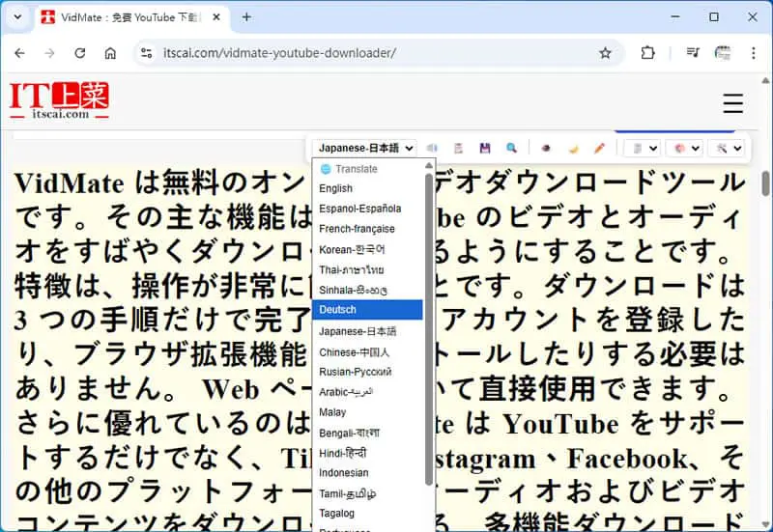Viewport: 773px width, 532px height.
Task: Click the page vertical scrollbar thumb
Action: (765, 183)
